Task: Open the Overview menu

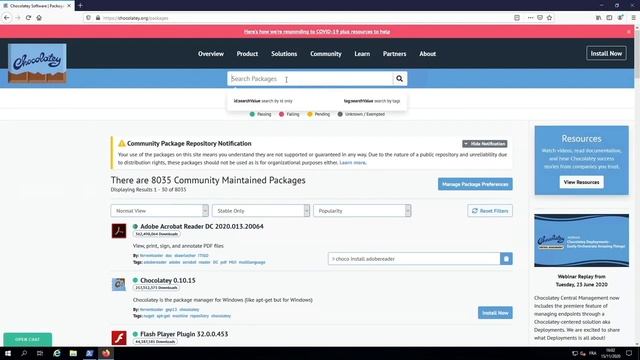Action: point(211,53)
